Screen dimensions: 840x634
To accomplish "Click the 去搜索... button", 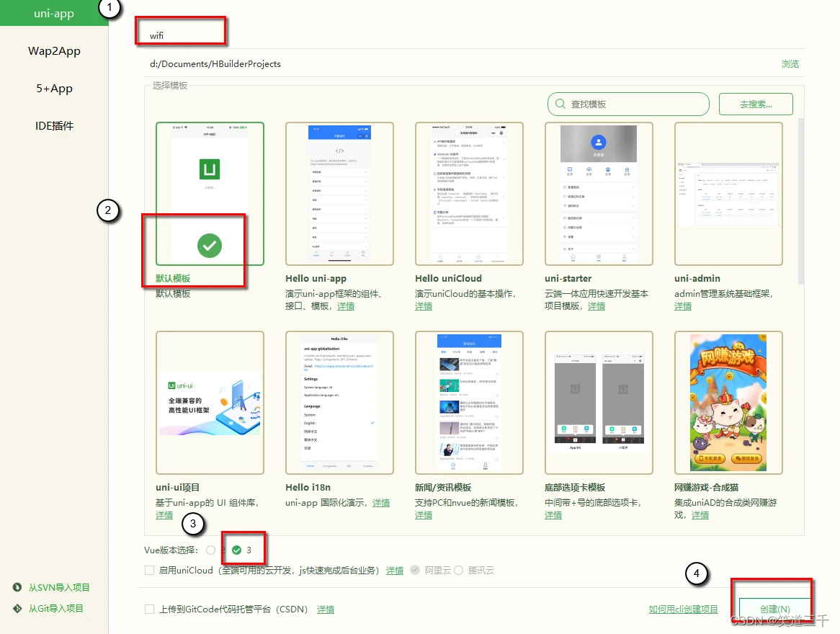I will coord(756,104).
